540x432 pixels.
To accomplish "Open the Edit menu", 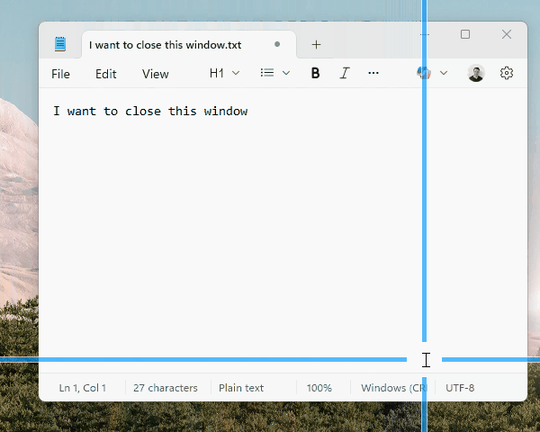I will [106, 74].
